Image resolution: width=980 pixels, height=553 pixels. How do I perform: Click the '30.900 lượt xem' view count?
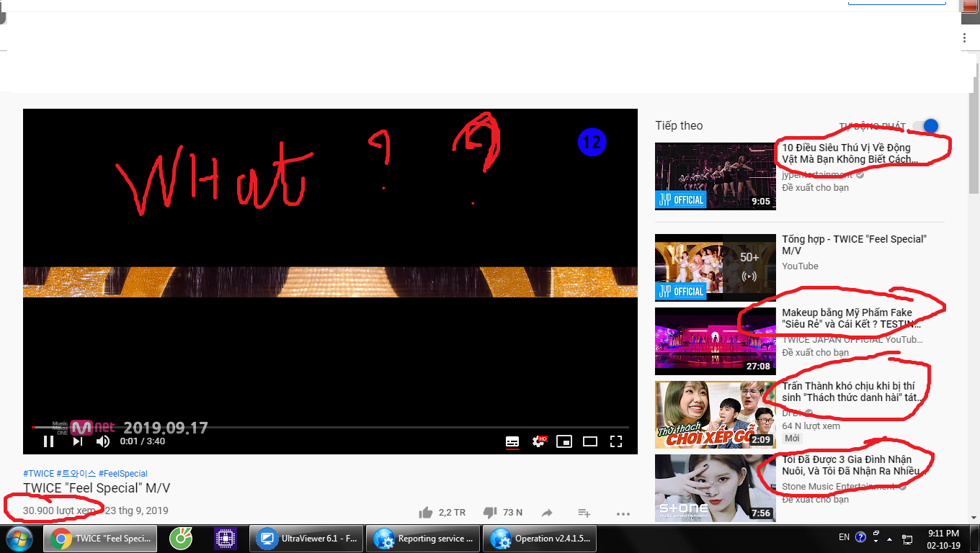click(x=59, y=511)
